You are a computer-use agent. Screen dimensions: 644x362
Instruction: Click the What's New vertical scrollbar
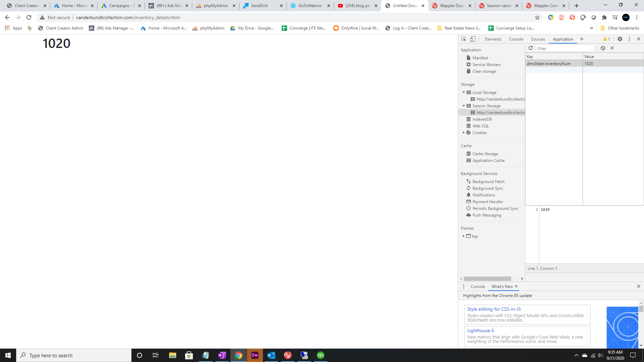(641, 309)
